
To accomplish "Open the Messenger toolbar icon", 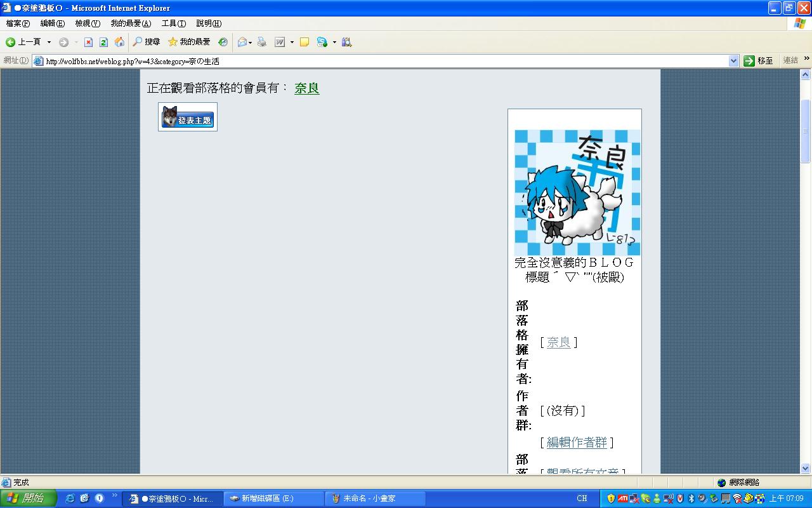I will pyautogui.click(x=322, y=42).
